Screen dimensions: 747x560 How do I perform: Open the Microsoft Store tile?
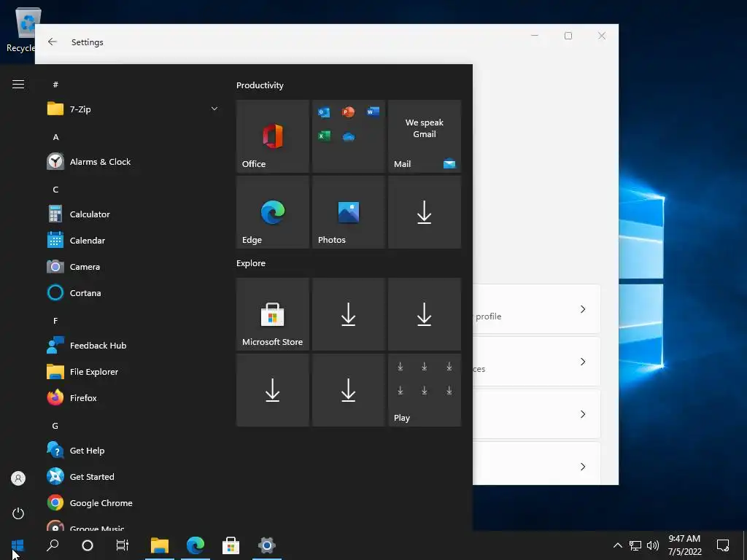(273, 314)
